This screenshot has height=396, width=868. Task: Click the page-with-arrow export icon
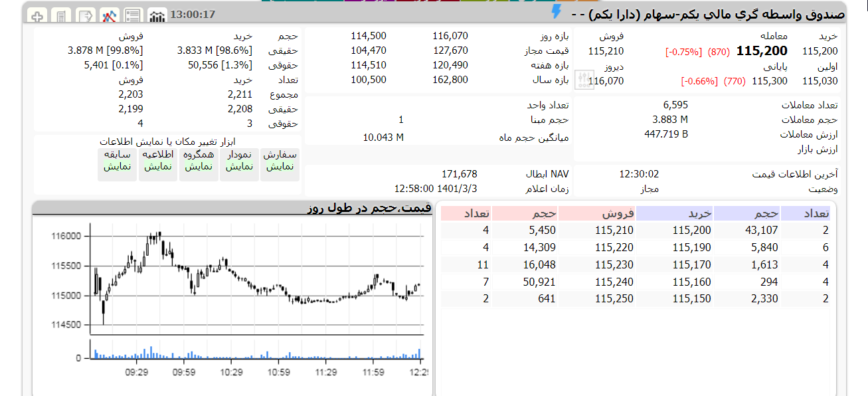click(85, 15)
